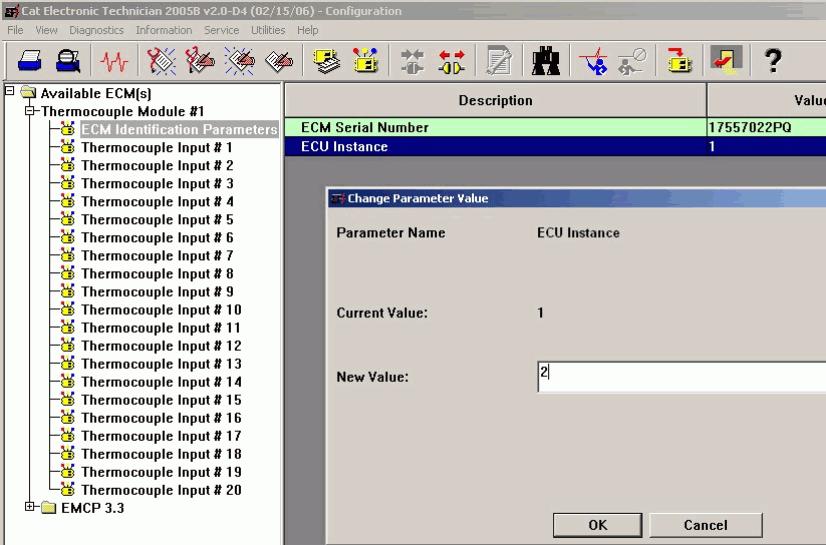Select Thermocouple Input # 1 in the tree
Screen dimensions: 826x545
pyautogui.click(x=157, y=147)
